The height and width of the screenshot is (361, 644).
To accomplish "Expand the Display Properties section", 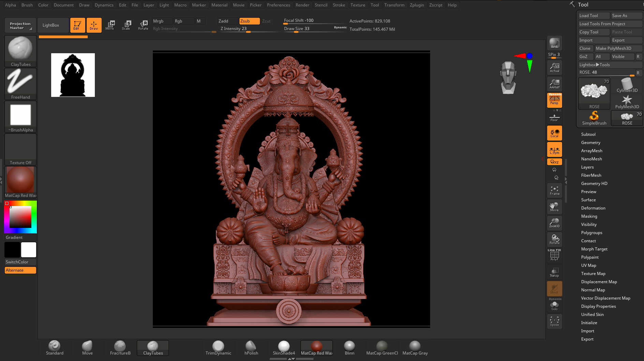I will click(599, 306).
